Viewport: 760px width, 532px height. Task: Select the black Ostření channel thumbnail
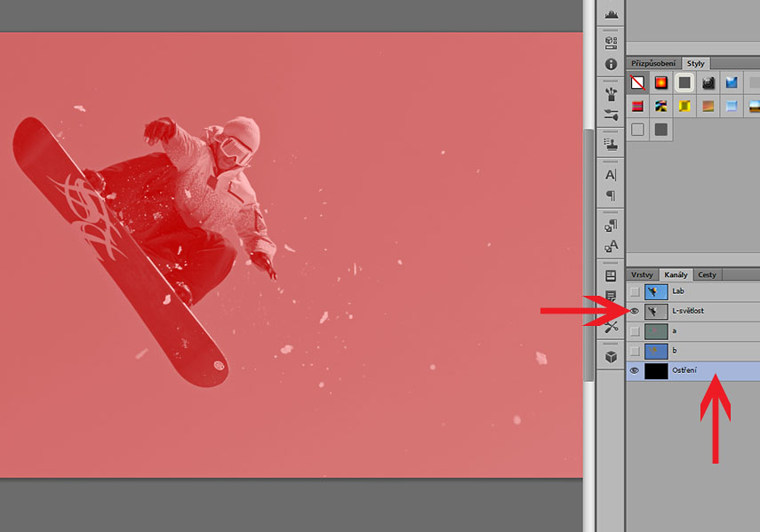pos(656,371)
